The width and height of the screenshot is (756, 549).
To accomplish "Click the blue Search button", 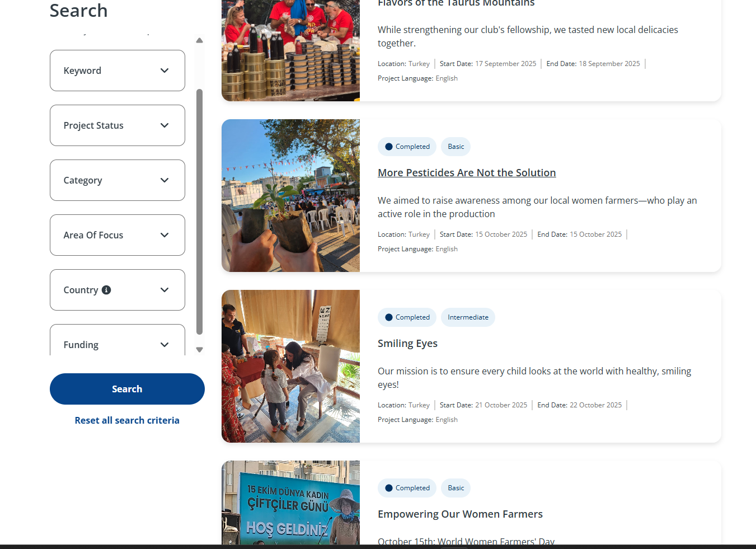I will [127, 389].
